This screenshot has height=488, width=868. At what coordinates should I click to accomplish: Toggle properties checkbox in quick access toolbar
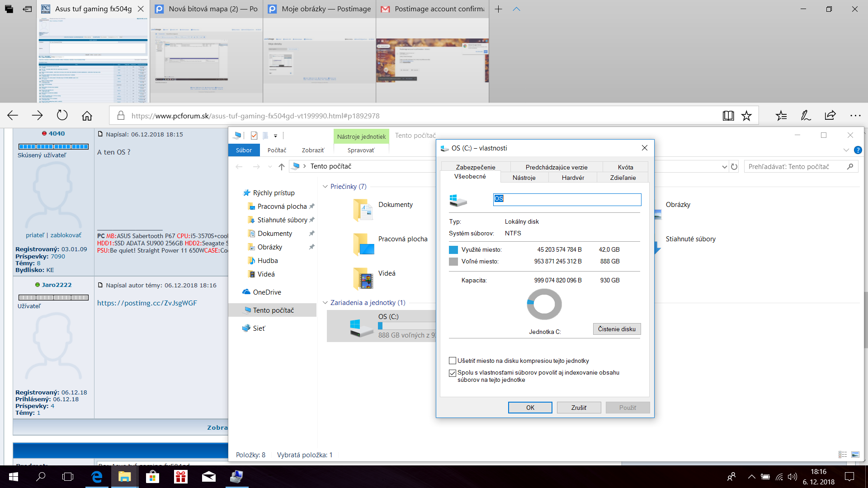tap(254, 136)
